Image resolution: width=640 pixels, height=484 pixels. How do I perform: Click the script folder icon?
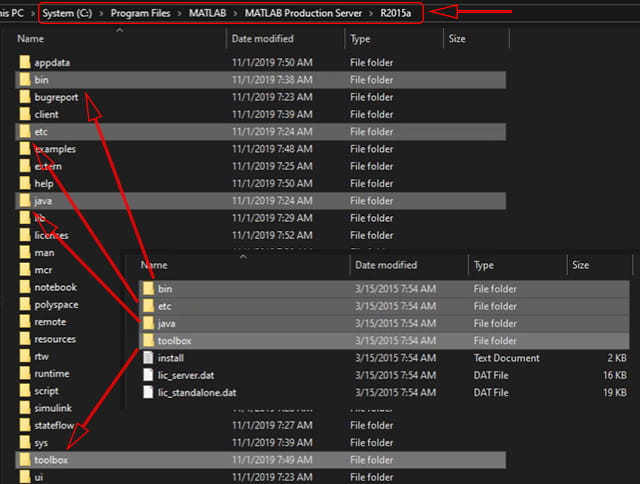click(25, 391)
